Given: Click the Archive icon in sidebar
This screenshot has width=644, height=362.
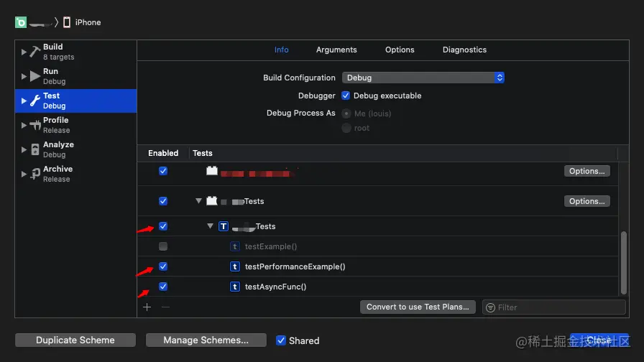Looking at the screenshot, I should point(35,174).
